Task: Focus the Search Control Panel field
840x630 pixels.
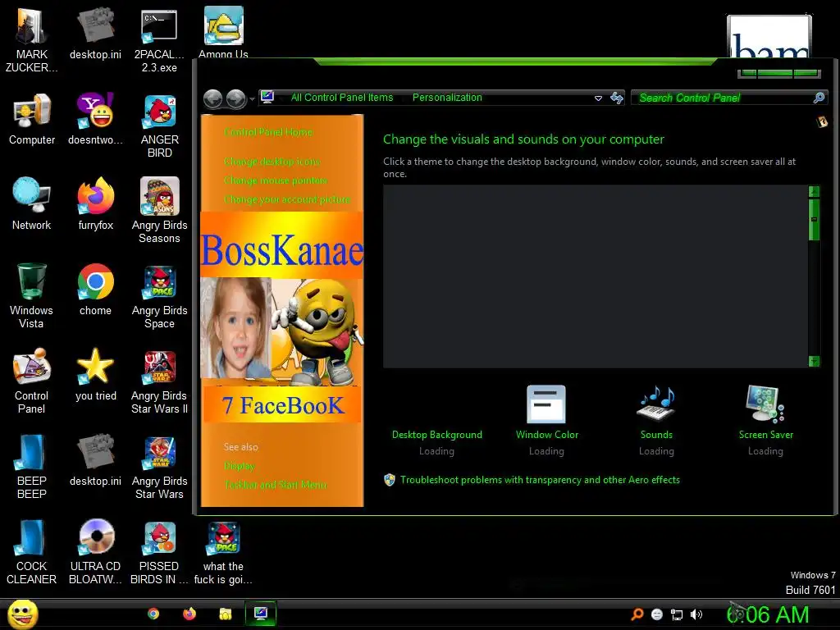Action: [724, 98]
